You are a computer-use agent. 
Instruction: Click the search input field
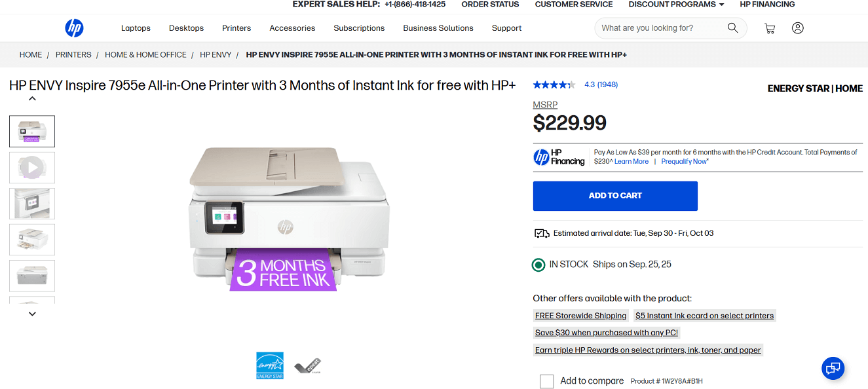pos(658,28)
